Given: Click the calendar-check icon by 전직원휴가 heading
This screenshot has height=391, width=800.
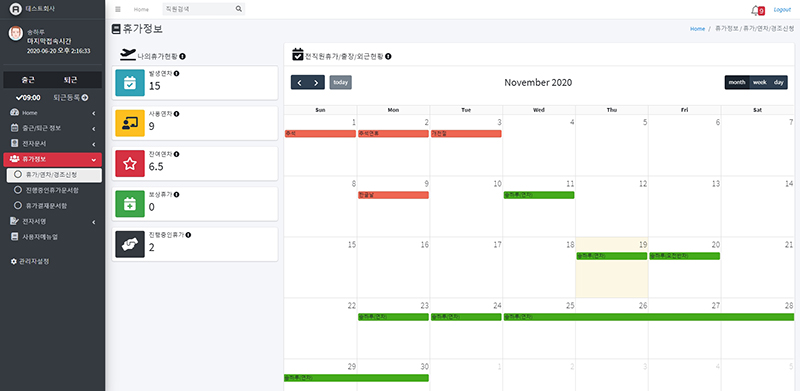Looking at the screenshot, I should [297, 55].
